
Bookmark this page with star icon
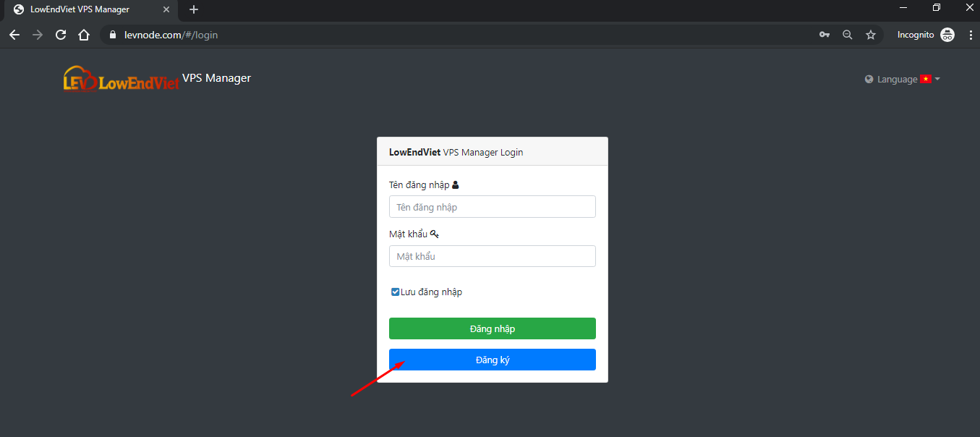[x=871, y=35]
